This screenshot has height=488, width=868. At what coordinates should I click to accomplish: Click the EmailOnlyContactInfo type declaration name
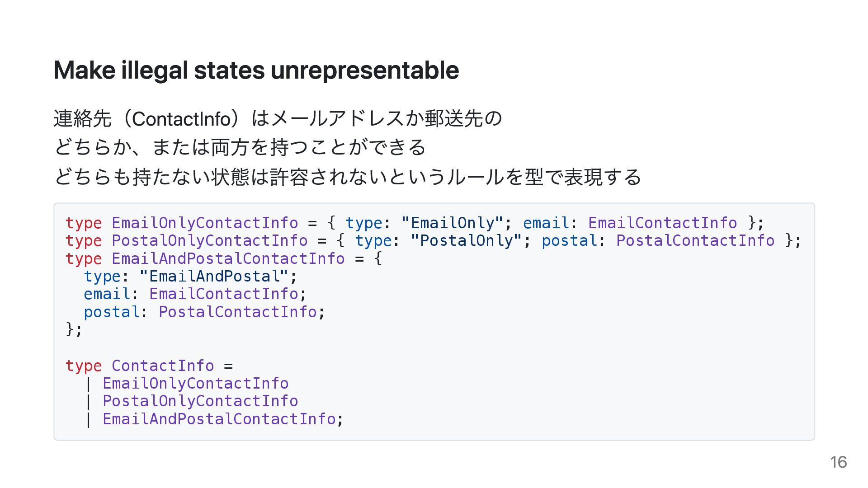tap(204, 223)
